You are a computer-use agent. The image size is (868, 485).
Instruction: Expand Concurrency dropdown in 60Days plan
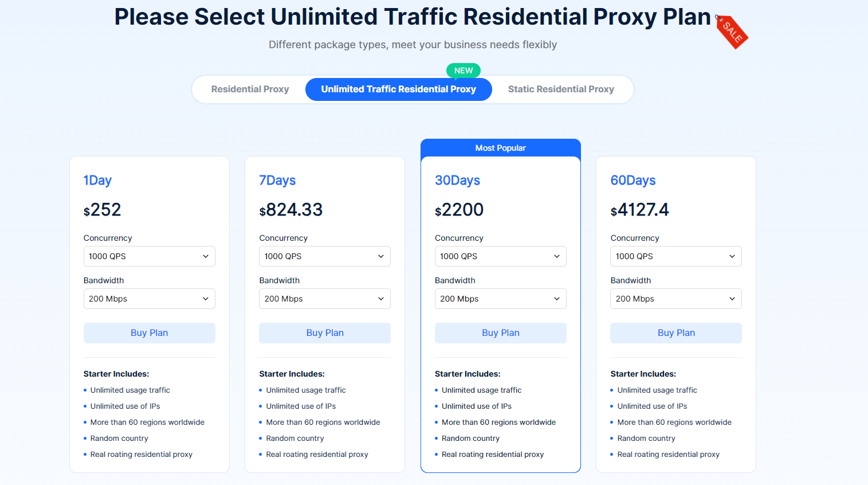676,256
